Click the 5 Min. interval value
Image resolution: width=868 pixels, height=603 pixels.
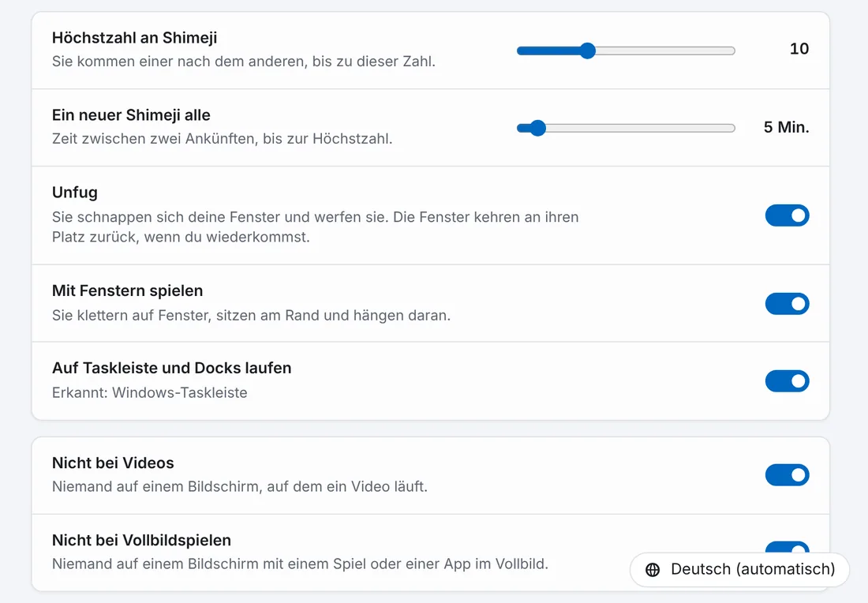tap(786, 127)
